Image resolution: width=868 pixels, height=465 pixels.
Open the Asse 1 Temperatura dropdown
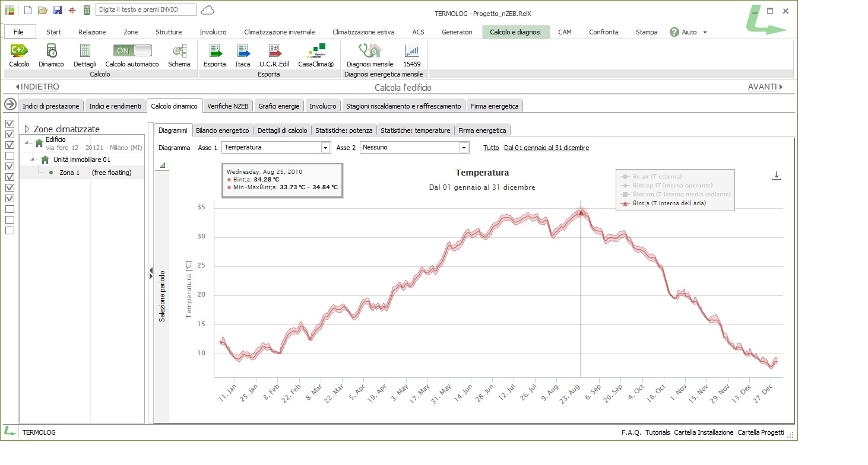325,148
